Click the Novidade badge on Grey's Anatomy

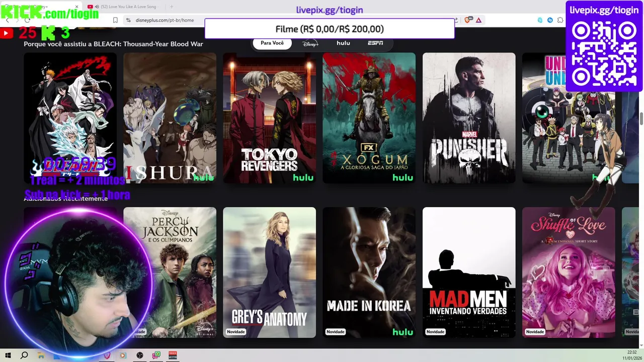(236, 332)
